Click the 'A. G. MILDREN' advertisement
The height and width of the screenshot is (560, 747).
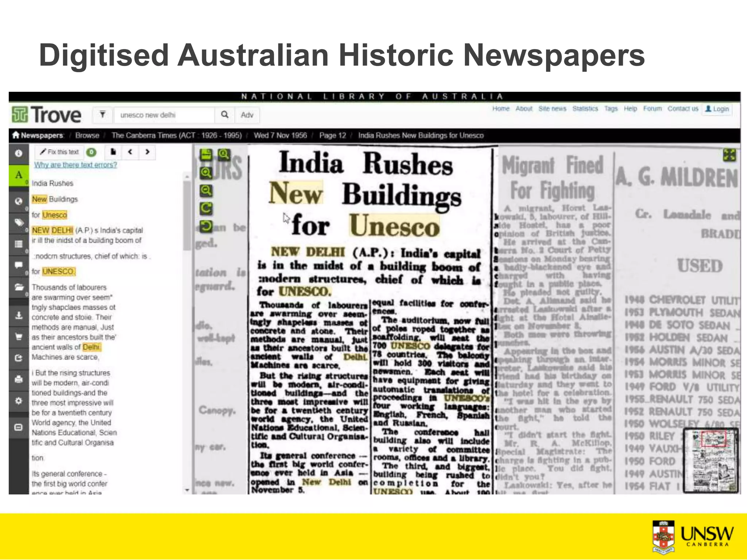point(677,320)
